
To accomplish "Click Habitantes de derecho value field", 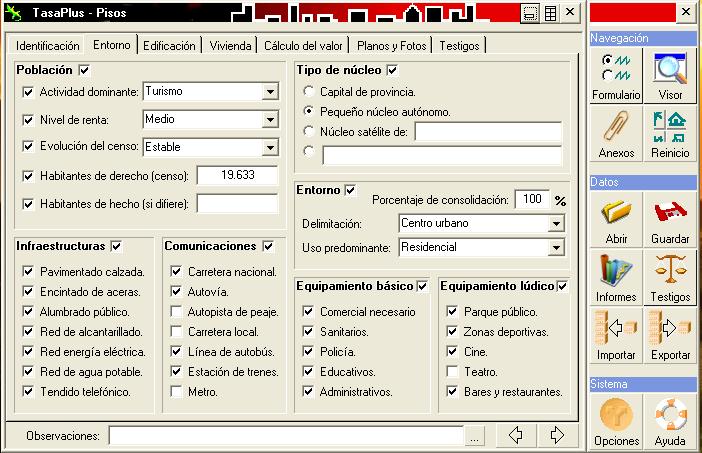I will pyautogui.click(x=237, y=175).
